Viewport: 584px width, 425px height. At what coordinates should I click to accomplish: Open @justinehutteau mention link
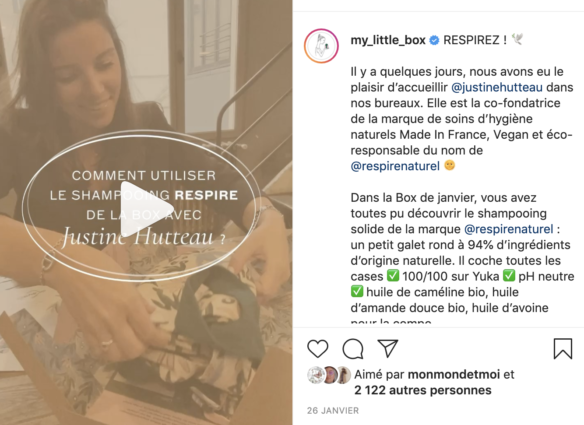[497, 88]
